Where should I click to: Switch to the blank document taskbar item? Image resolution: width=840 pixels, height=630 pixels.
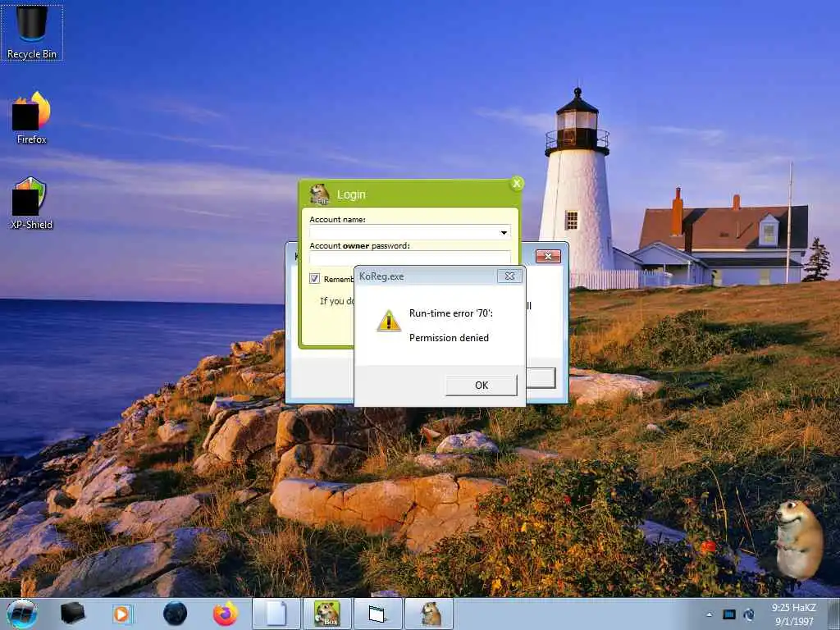coord(276,614)
